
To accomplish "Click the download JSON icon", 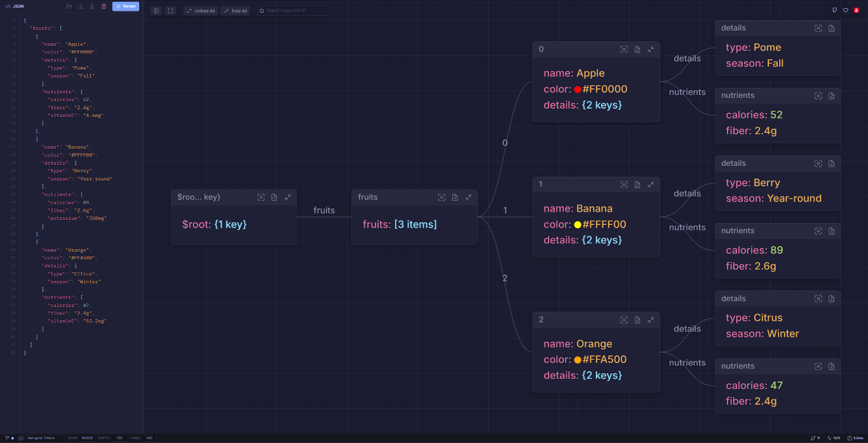I will 81,6.
